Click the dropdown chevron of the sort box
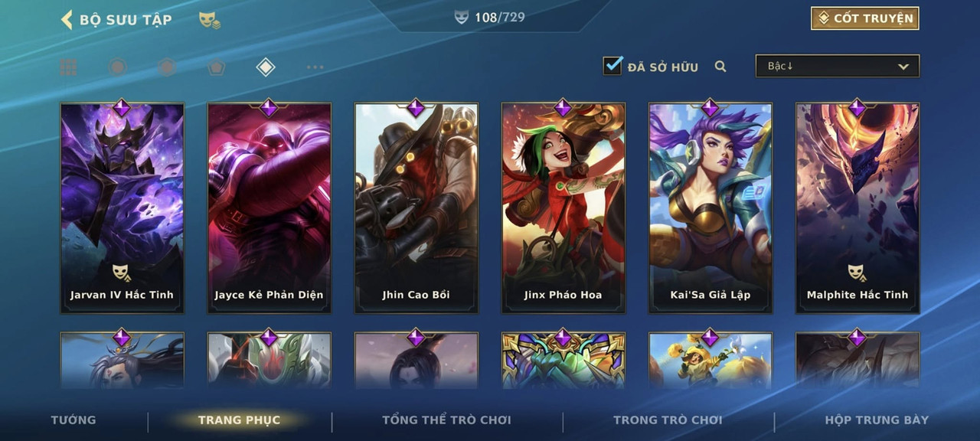 point(903,67)
